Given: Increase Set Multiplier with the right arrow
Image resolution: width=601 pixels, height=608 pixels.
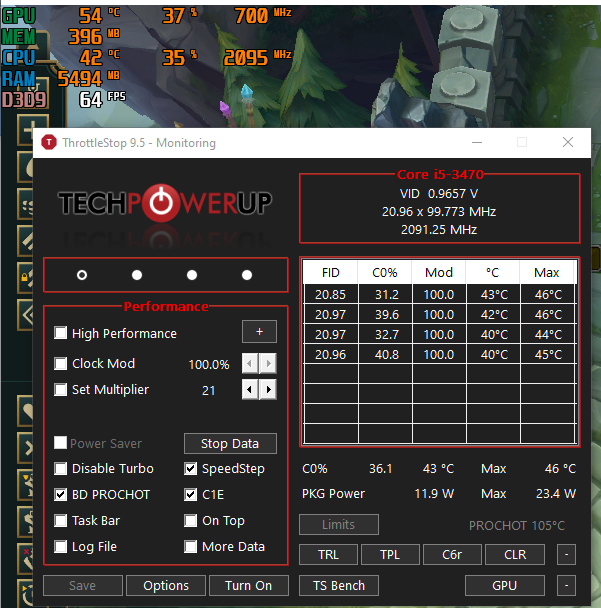Looking at the screenshot, I should 268,389.
